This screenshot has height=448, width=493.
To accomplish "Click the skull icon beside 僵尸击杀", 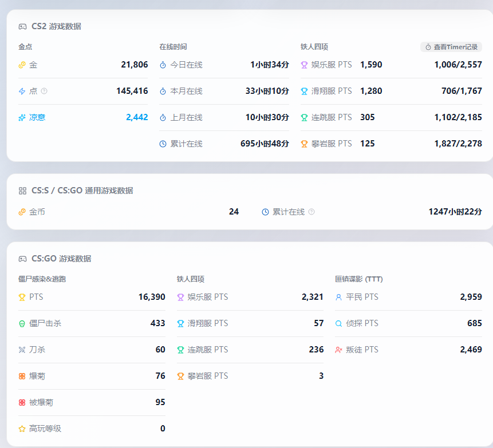I will coord(22,324).
